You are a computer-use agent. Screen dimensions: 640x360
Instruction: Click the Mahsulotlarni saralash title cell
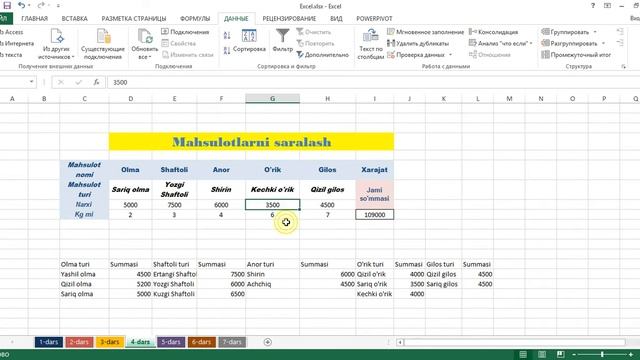251,142
